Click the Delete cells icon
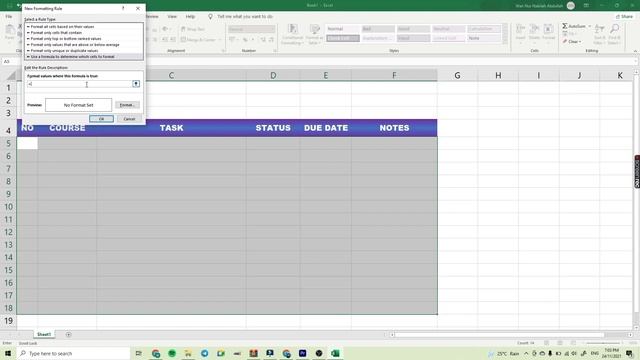 click(534, 33)
